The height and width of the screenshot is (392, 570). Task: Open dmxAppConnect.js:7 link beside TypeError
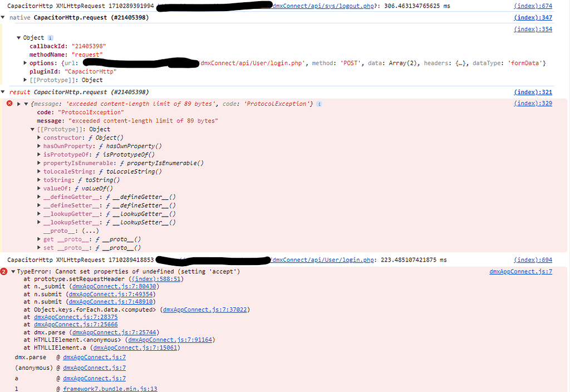[x=520, y=272]
